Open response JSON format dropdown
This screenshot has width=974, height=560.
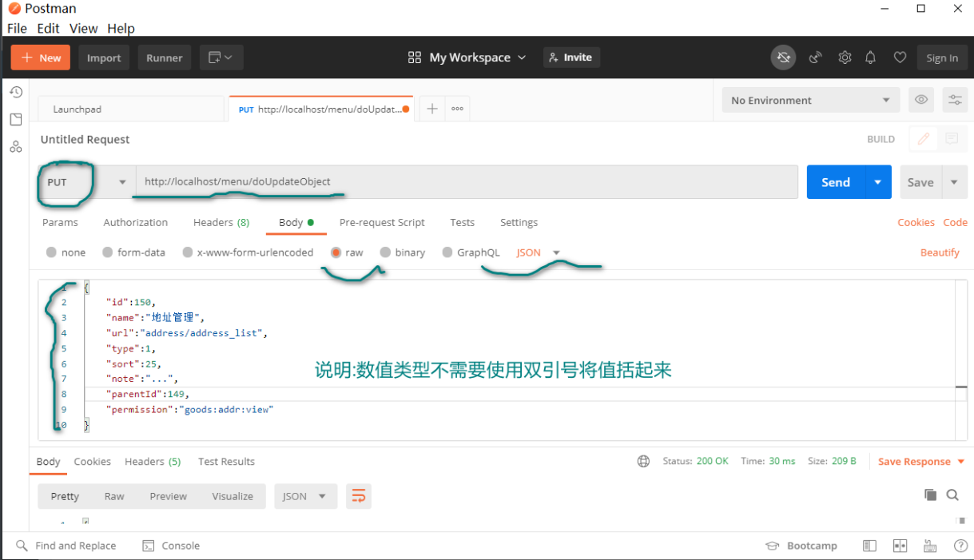305,496
